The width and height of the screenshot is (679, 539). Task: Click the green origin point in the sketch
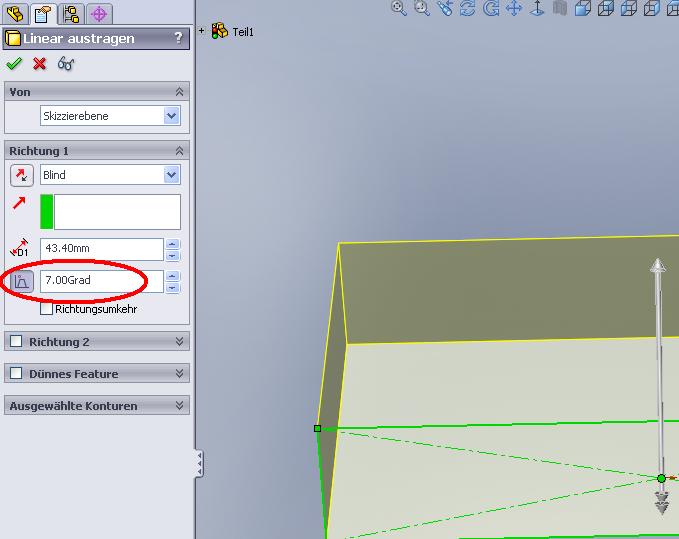click(x=661, y=478)
